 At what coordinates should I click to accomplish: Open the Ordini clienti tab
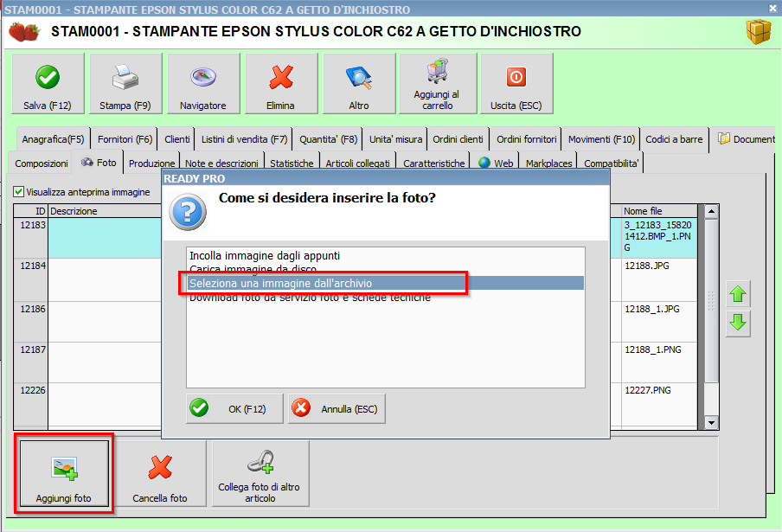(458, 139)
